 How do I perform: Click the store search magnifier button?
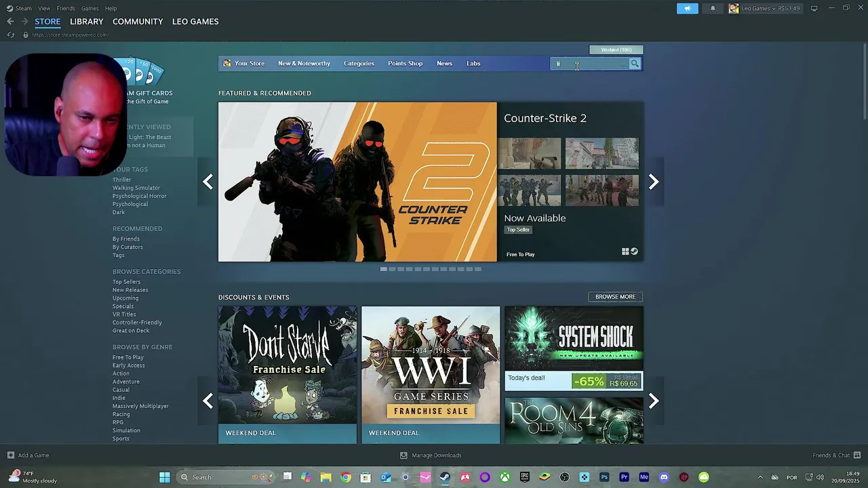(x=635, y=64)
